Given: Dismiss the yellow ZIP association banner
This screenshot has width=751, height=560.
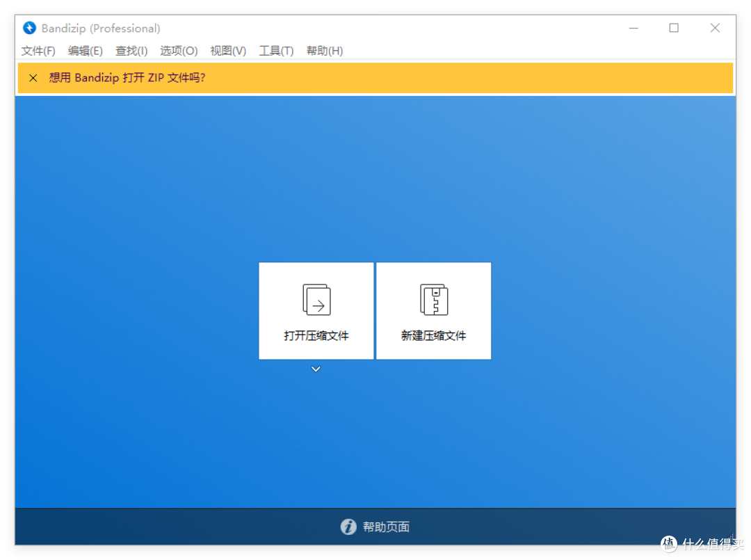Looking at the screenshot, I should [x=33, y=78].
